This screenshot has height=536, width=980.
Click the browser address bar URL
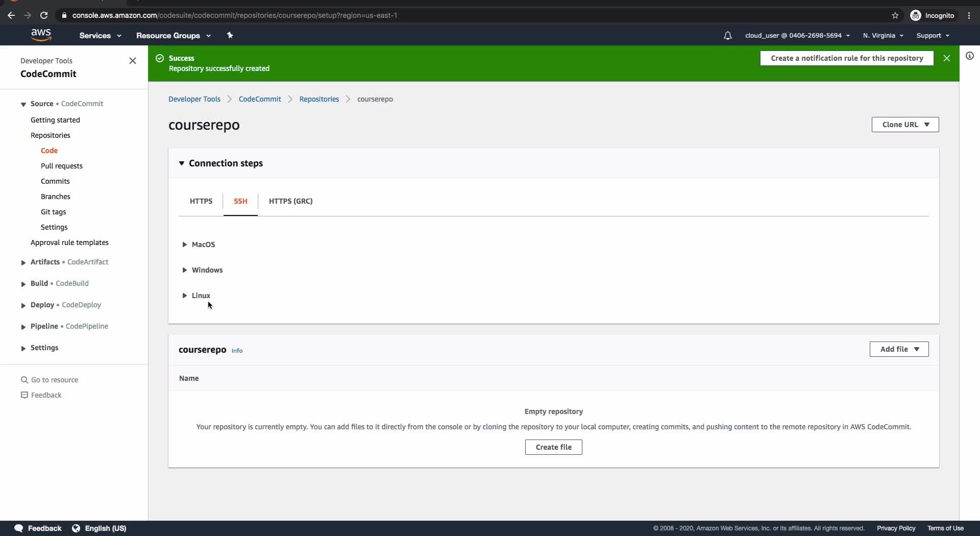pyautogui.click(x=235, y=15)
